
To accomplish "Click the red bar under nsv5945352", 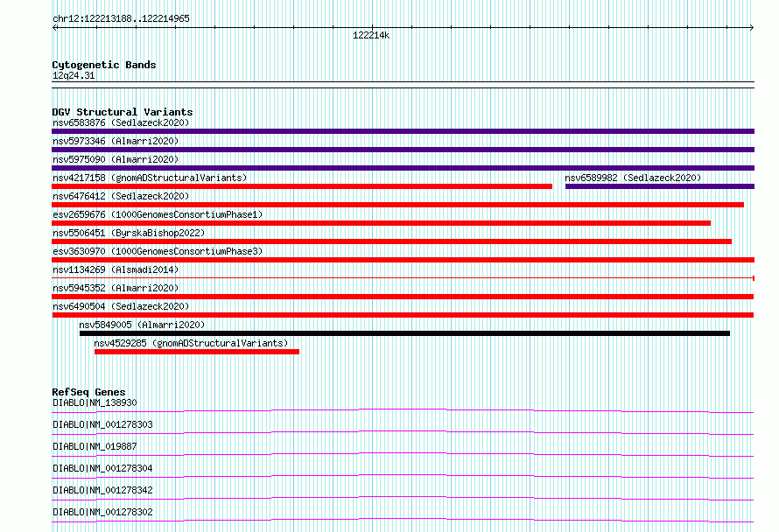I will (x=403, y=297).
